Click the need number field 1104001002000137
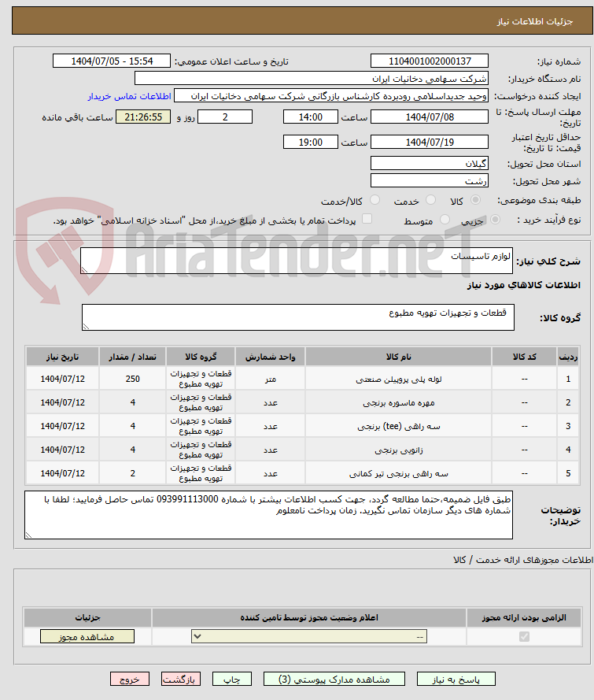 [x=430, y=61]
